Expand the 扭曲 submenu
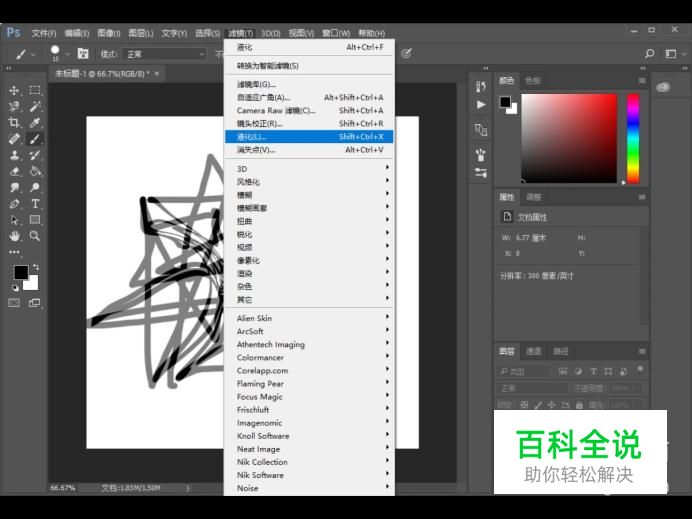The width and height of the screenshot is (692, 519). click(x=309, y=221)
